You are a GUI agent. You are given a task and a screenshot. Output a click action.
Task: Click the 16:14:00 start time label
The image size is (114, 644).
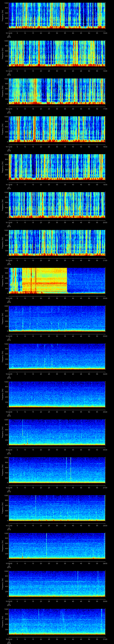point(9,33)
